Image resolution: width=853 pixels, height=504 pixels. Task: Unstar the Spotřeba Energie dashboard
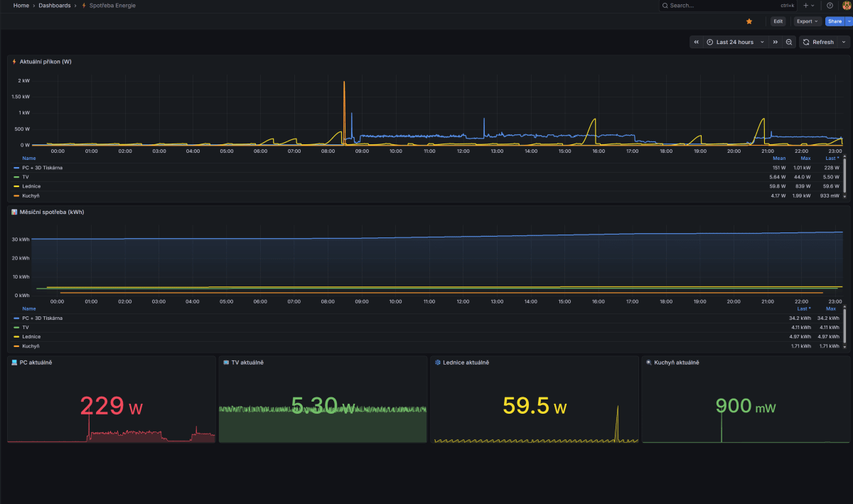(749, 21)
